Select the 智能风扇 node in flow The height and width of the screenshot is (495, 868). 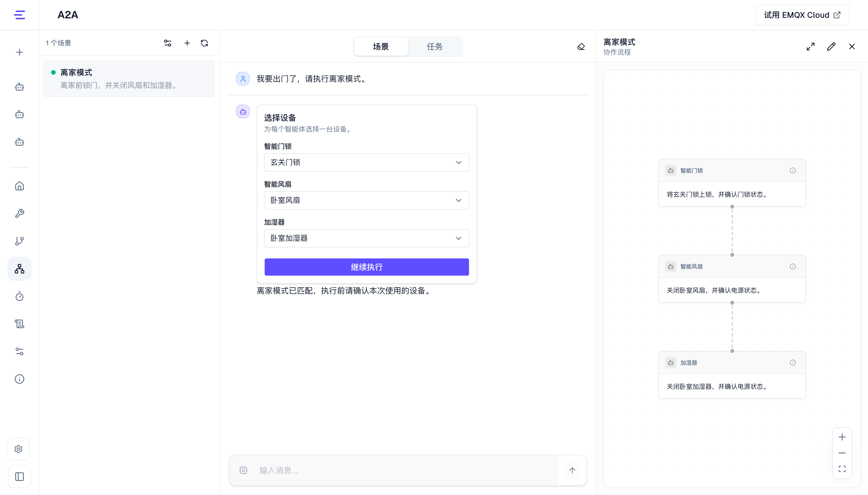[x=732, y=279]
